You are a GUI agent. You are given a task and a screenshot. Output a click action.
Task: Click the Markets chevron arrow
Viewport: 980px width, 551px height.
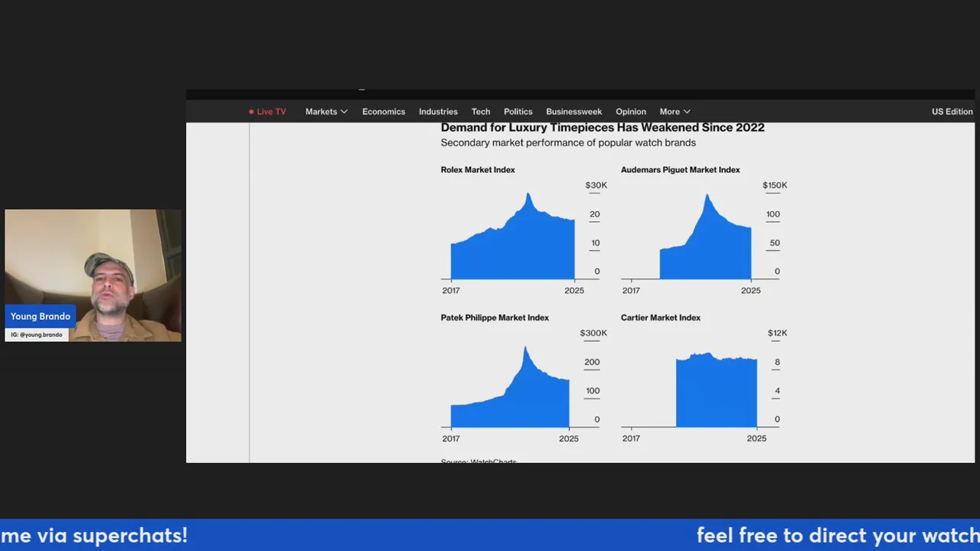point(344,112)
